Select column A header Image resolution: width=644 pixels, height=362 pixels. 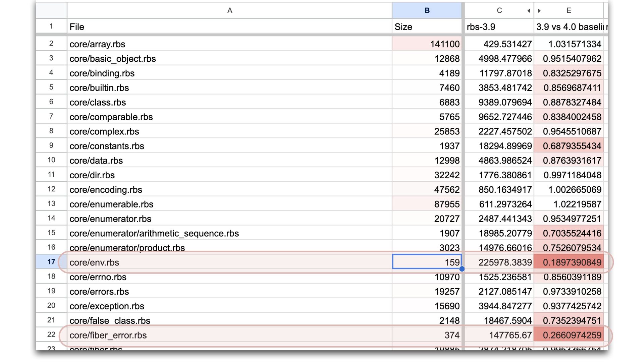coord(229,10)
